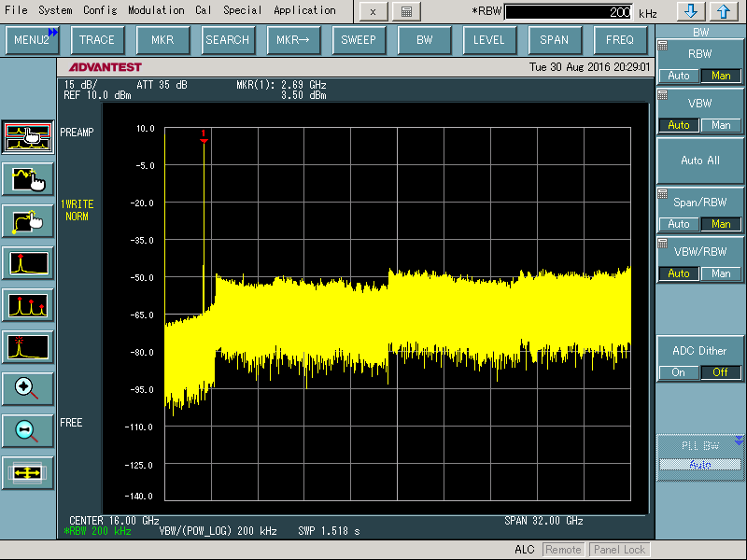Click the PREAMP label

(77, 133)
